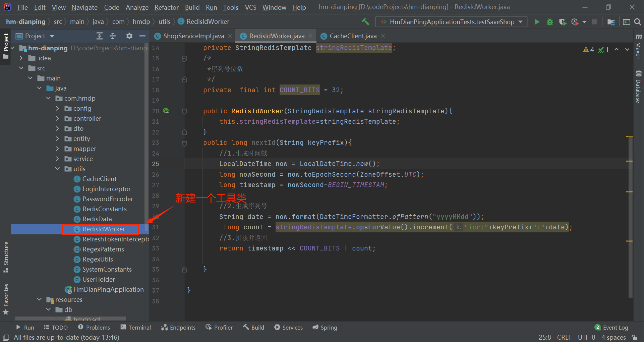
Task: Select CacheClient in project tree
Action: [x=99, y=179]
